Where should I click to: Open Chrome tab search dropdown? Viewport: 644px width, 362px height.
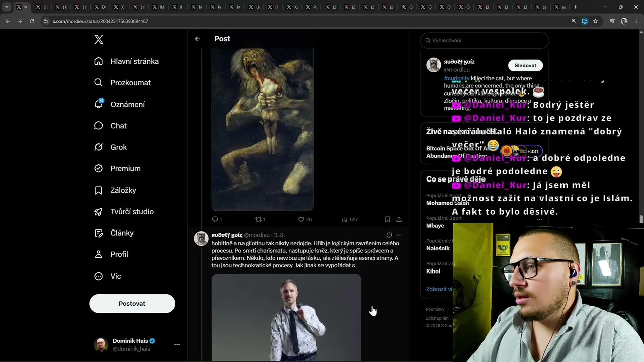7,7
